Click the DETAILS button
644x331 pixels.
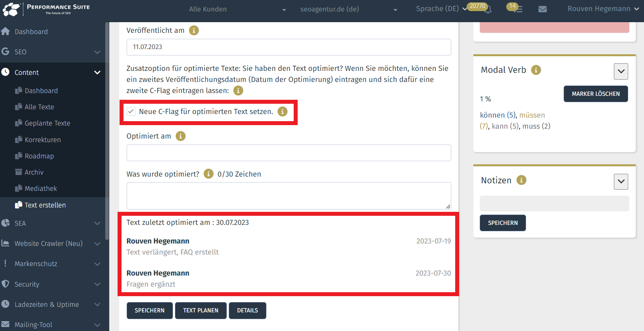click(247, 310)
